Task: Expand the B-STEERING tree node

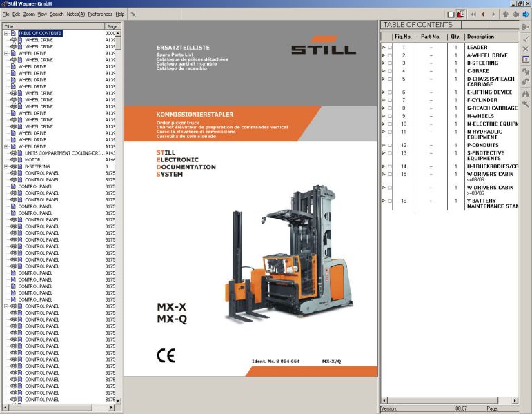Action: (6, 166)
